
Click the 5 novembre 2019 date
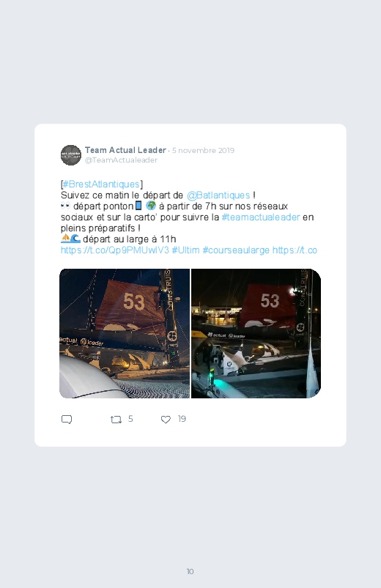click(x=203, y=150)
